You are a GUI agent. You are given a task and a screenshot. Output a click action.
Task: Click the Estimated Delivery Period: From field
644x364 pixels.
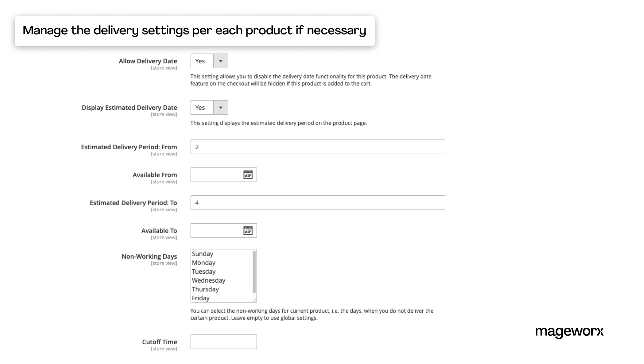pos(317,147)
